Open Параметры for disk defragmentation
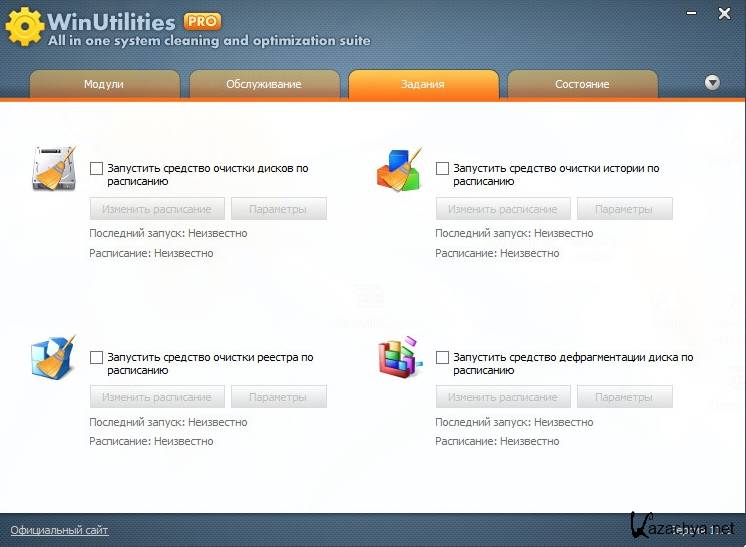 (x=624, y=397)
